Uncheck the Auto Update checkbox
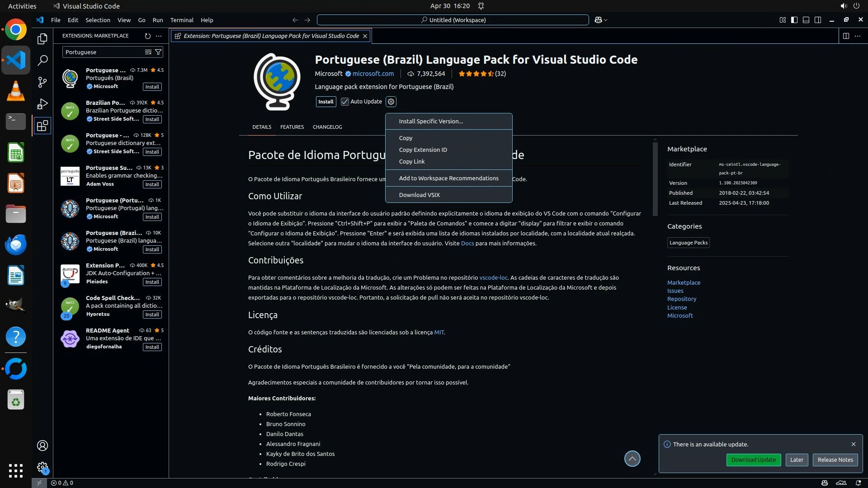The height and width of the screenshot is (488, 868). pos(345,102)
